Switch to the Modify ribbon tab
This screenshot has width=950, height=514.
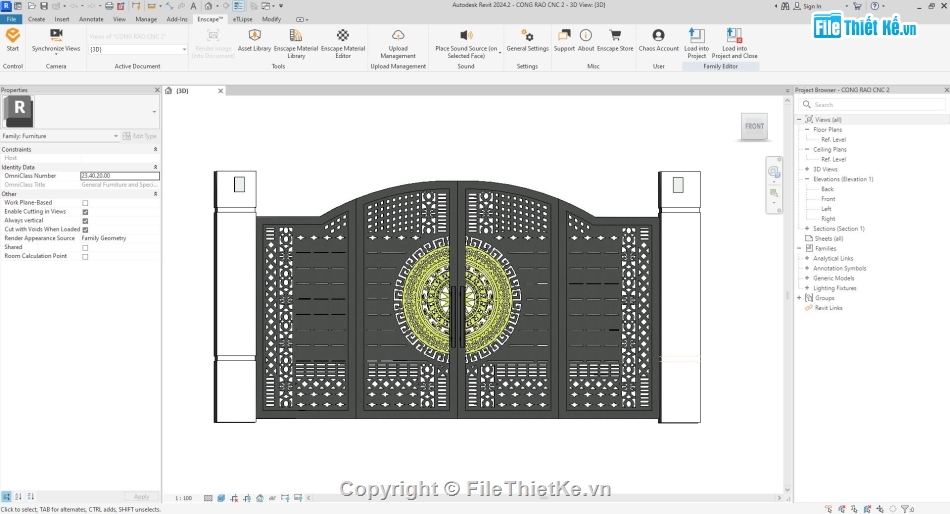(271, 19)
